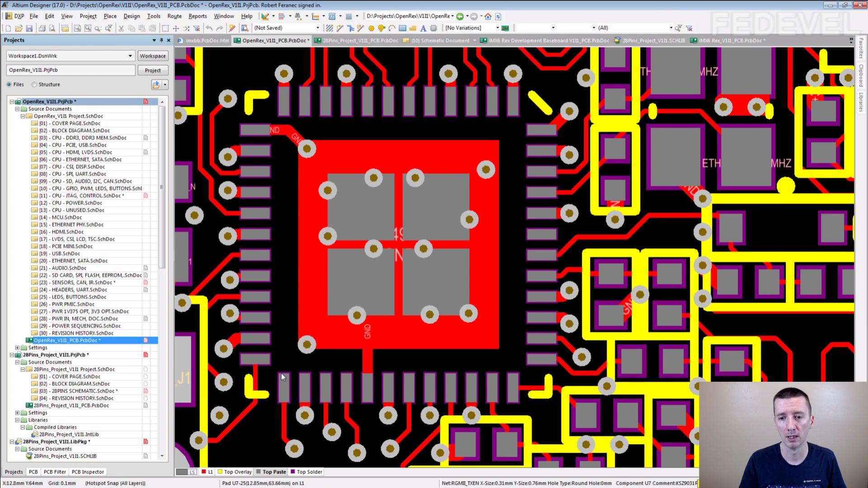The height and width of the screenshot is (488, 868).
Task: Select the Structure radio button
Action: coord(34,84)
